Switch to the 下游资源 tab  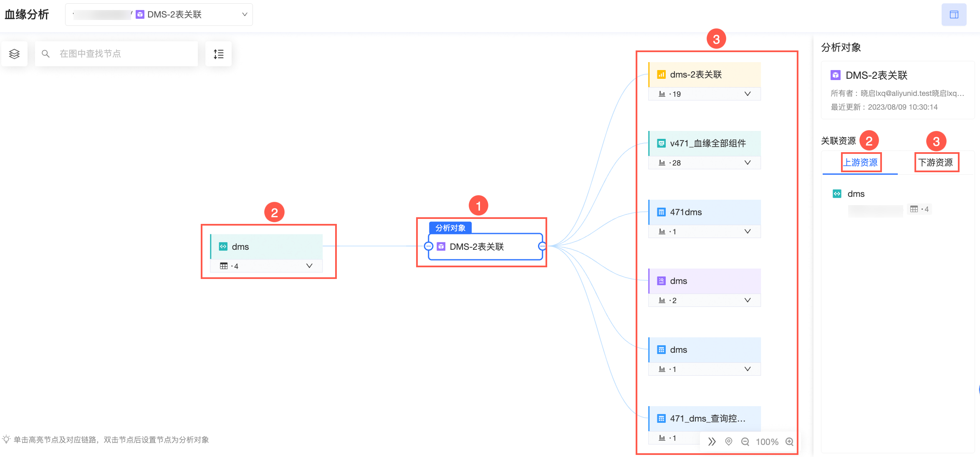[x=936, y=162]
